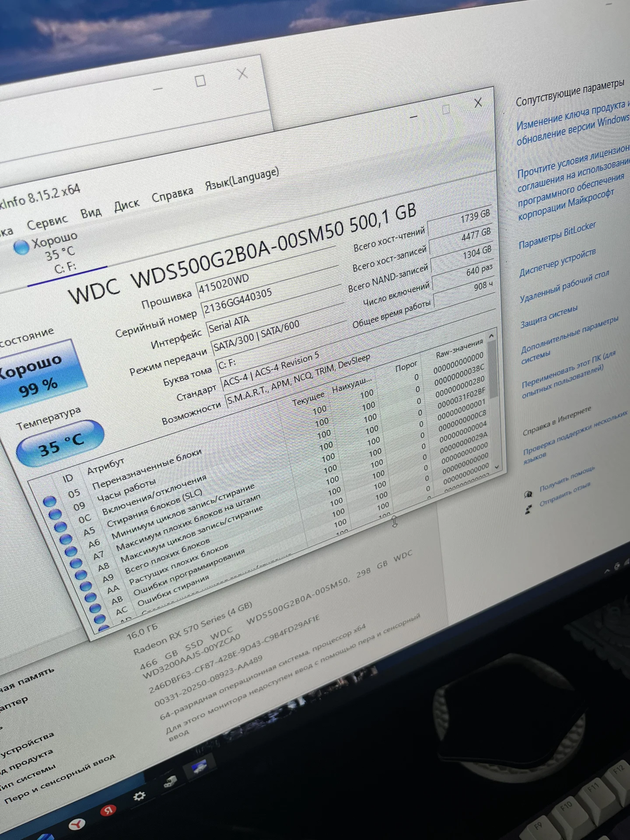
Task: Open Удаленный рабочий стол link
Action: [x=564, y=287]
